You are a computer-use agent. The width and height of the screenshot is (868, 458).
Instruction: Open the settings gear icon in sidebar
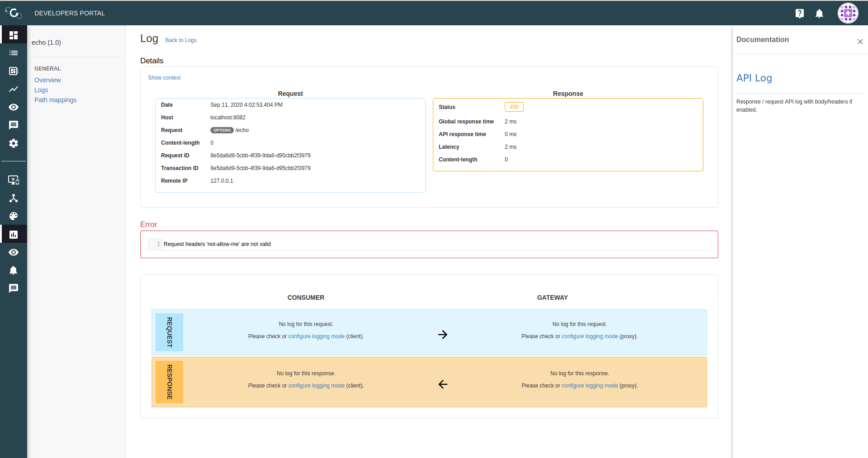click(x=14, y=143)
